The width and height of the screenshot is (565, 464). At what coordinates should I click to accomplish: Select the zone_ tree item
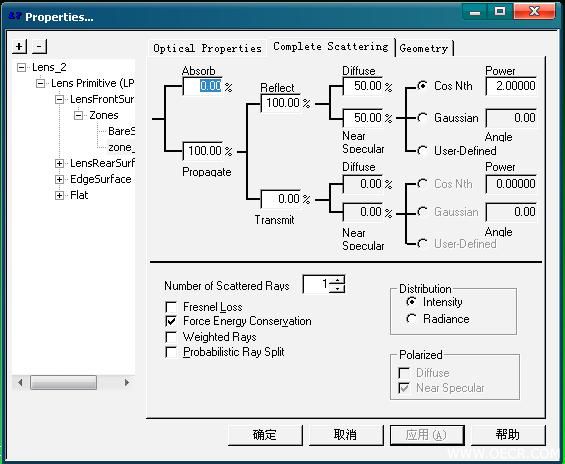pos(121,147)
